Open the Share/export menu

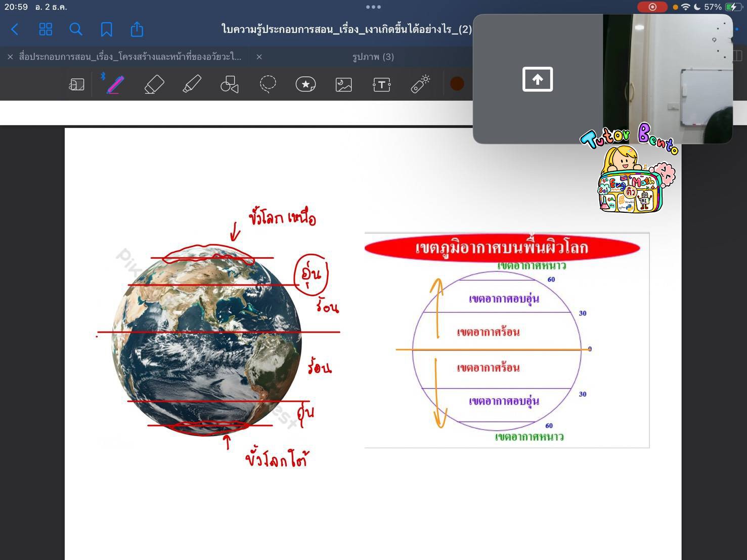[137, 29]
